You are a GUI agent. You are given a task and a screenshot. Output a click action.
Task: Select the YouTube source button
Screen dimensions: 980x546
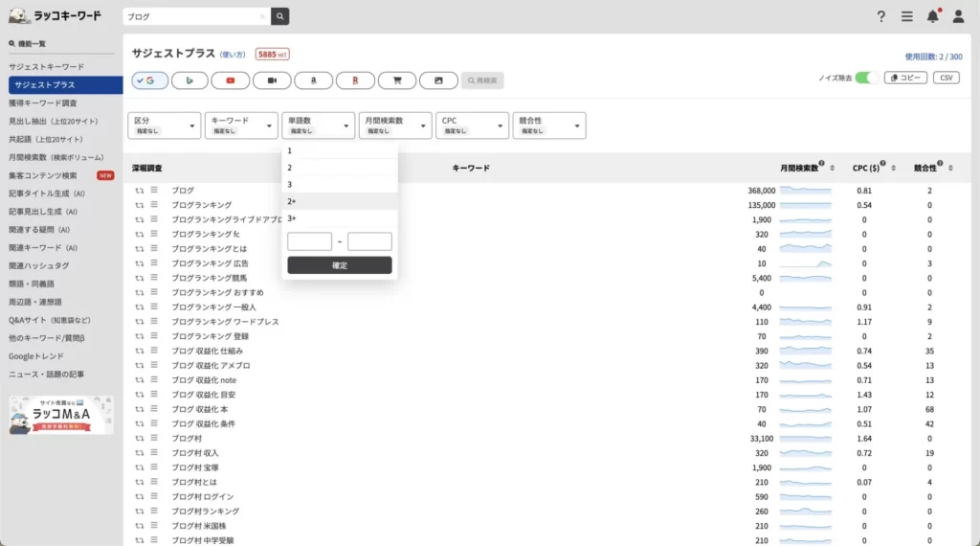tap(231, 80)
